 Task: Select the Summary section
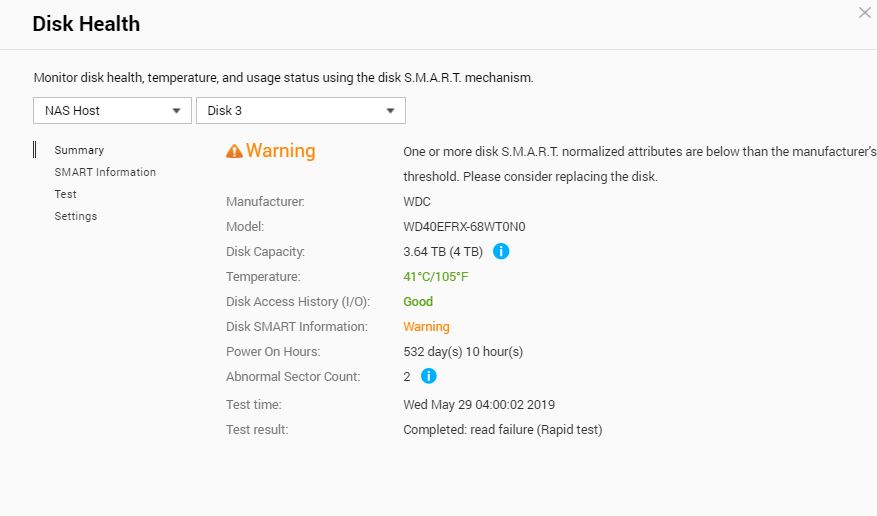79,150
